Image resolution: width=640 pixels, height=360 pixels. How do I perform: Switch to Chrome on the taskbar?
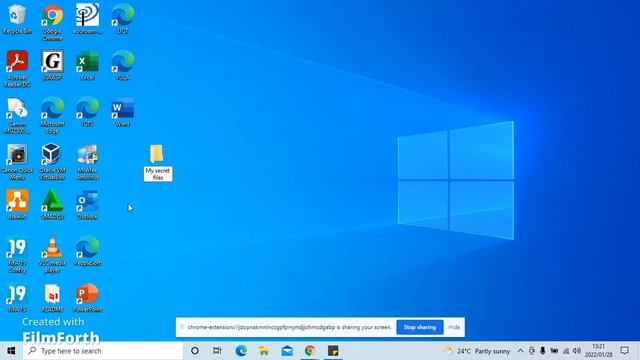click(310, 351)
